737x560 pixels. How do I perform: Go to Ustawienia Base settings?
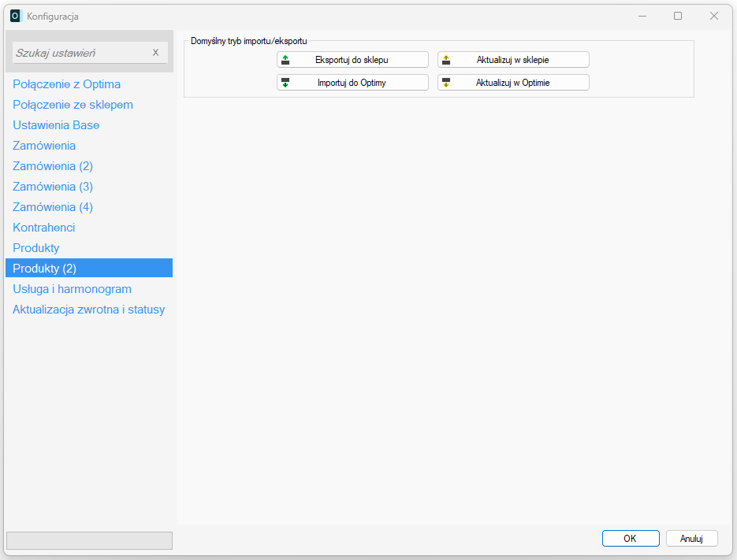coord(56,125)
